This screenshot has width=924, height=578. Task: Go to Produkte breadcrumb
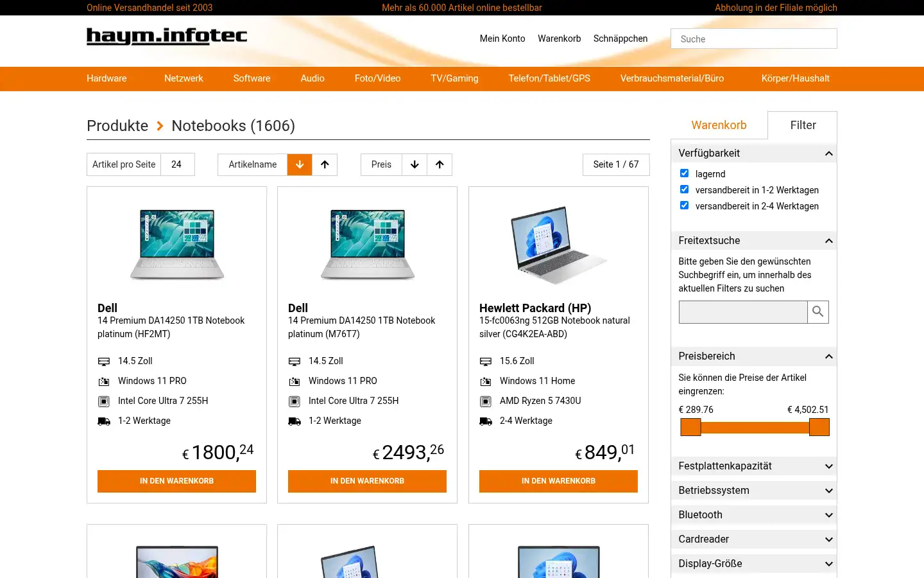click(x=117, y=126)
